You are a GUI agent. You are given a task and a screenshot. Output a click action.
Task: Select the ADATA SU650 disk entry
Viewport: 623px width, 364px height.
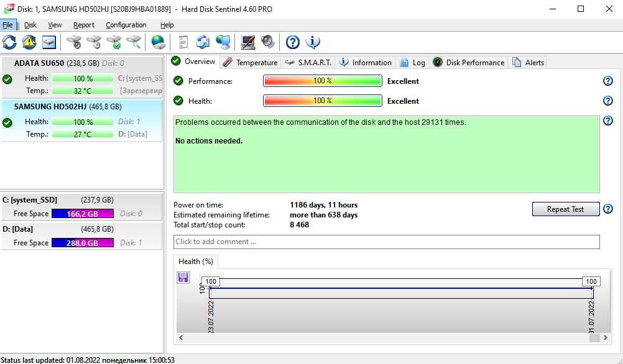[x=82, y=77]
